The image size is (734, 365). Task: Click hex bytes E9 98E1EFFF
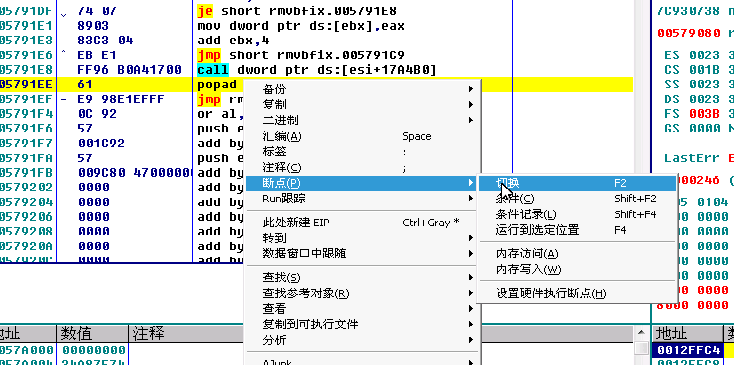(x=121, y=99)
